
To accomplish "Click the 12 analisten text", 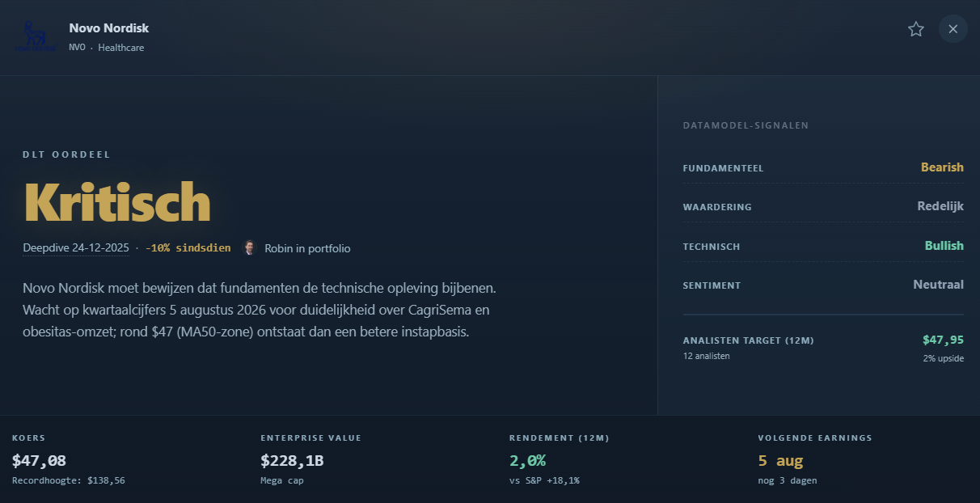I will coord(706,356).
